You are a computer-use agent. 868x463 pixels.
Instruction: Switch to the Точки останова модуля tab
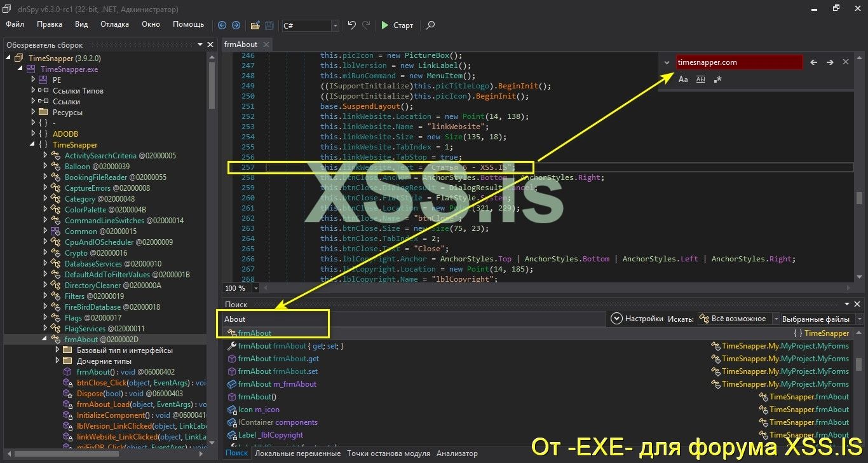pos(388,453)
